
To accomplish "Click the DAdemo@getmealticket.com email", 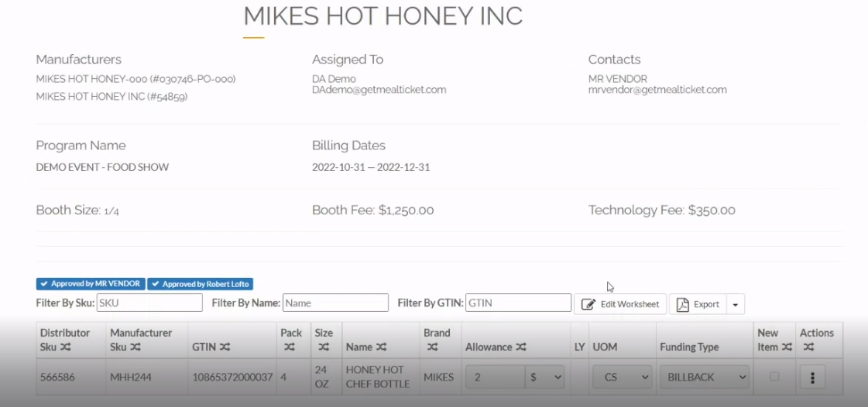I will 379,90.
